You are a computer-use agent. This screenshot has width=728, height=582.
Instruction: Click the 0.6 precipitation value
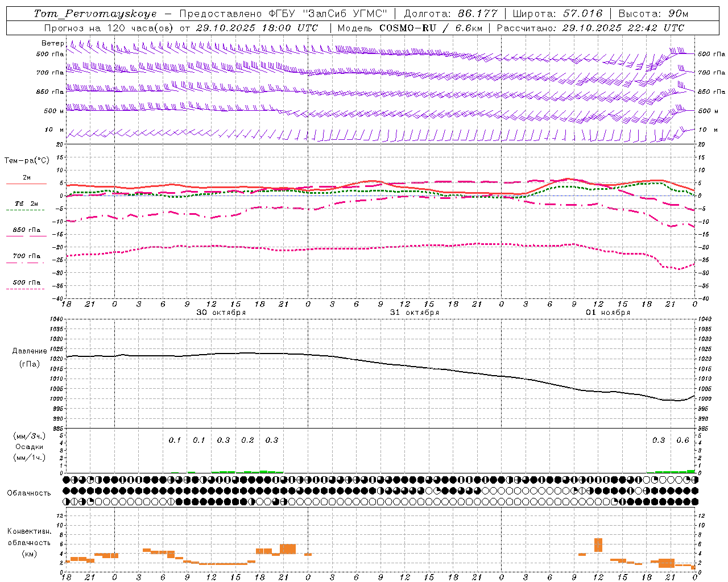682,440
